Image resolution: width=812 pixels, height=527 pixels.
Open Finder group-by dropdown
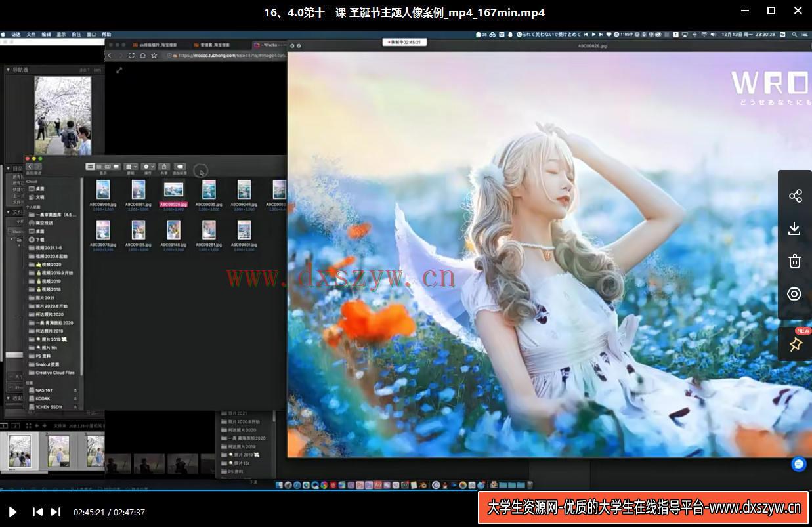point(131,167)
